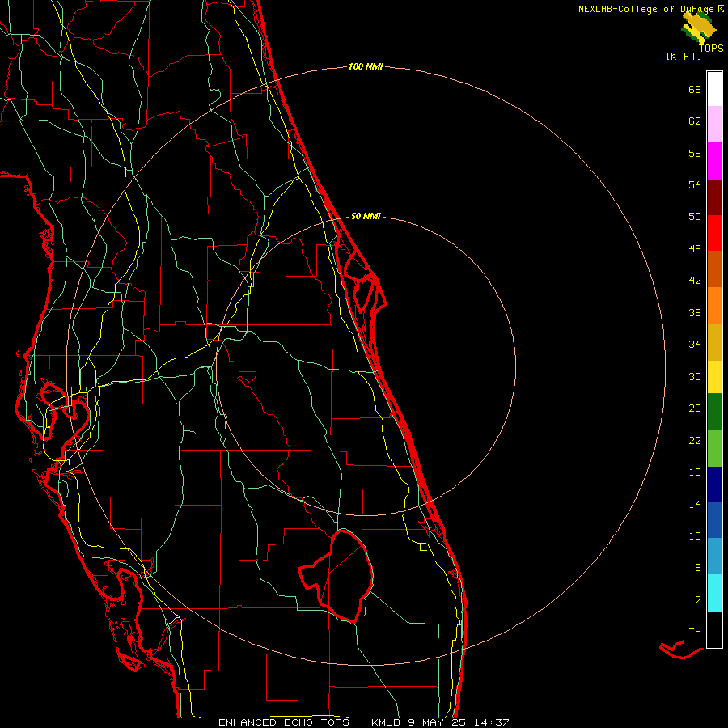Click the NEXLAB-College of DuPage title text
This screenshot has width=728, height=728.
(x=648, y=9)
